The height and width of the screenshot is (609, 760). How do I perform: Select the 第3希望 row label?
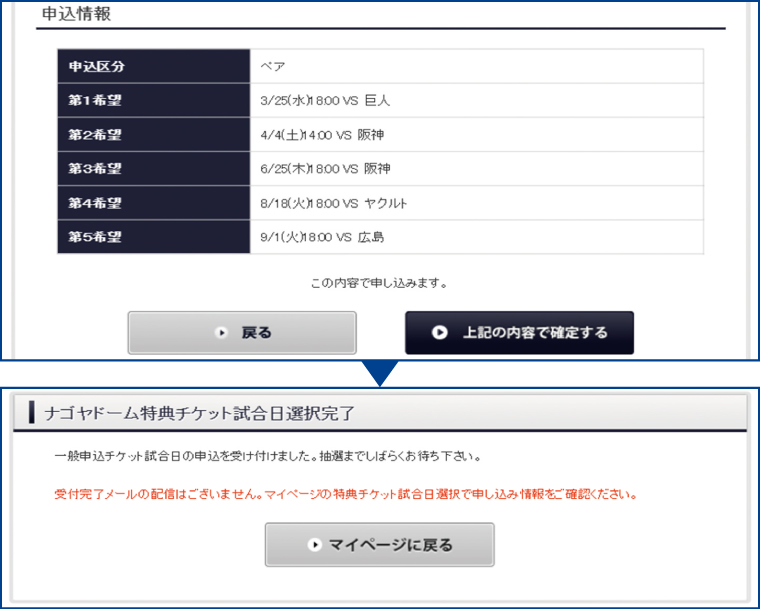click(154, 169)
